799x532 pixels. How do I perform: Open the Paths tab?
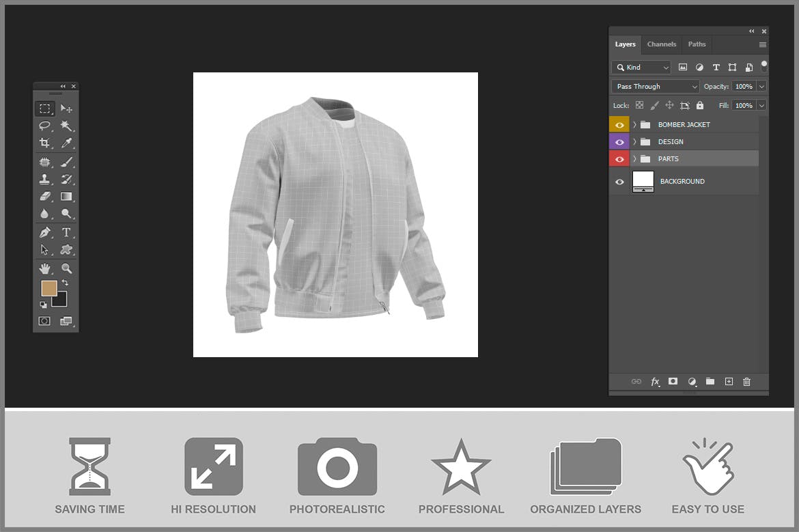tap(697, 44)
